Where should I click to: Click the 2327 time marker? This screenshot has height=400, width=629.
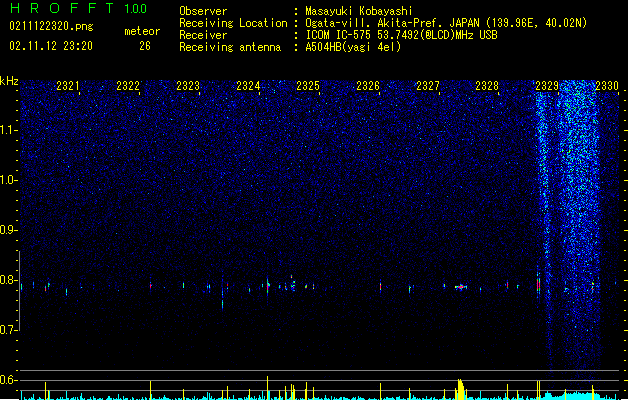point(428,86)
